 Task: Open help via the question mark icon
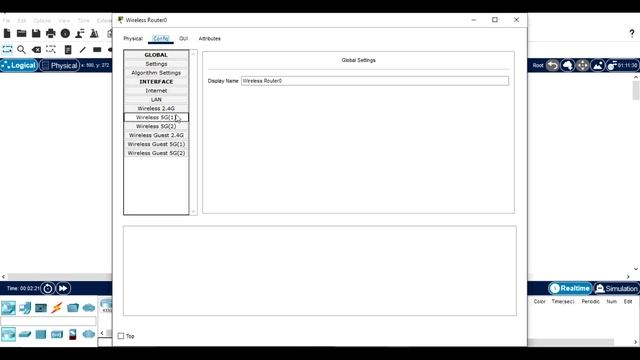[632, 33]
